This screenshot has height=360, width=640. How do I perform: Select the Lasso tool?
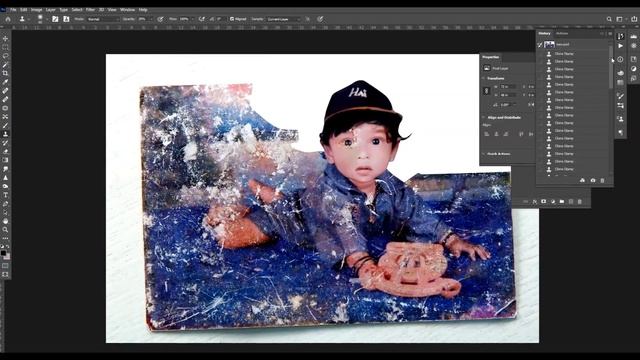[x=5, y=56]
